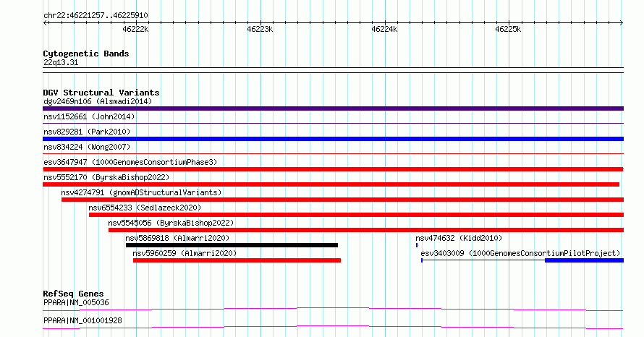Select the red esv3647947 variant bar

(333, 169)
